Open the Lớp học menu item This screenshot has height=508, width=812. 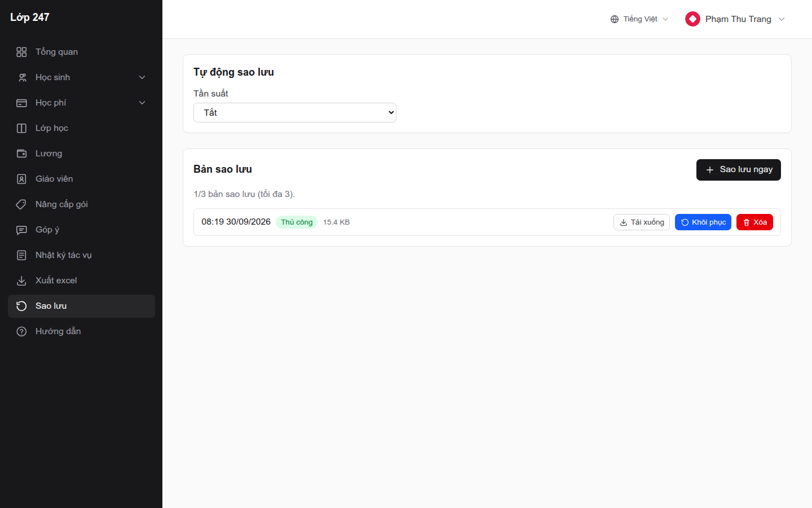pos(81,128)
